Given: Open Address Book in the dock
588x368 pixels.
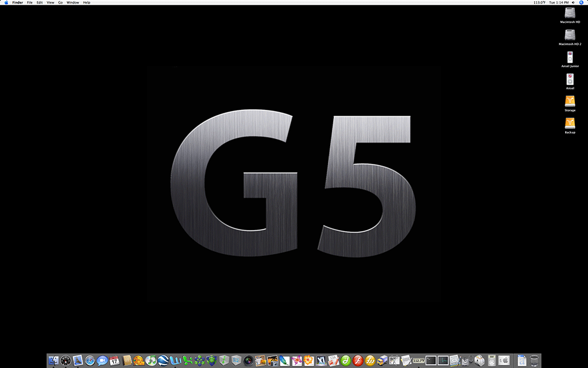Looking at the screenshot, I should point(127,361).
